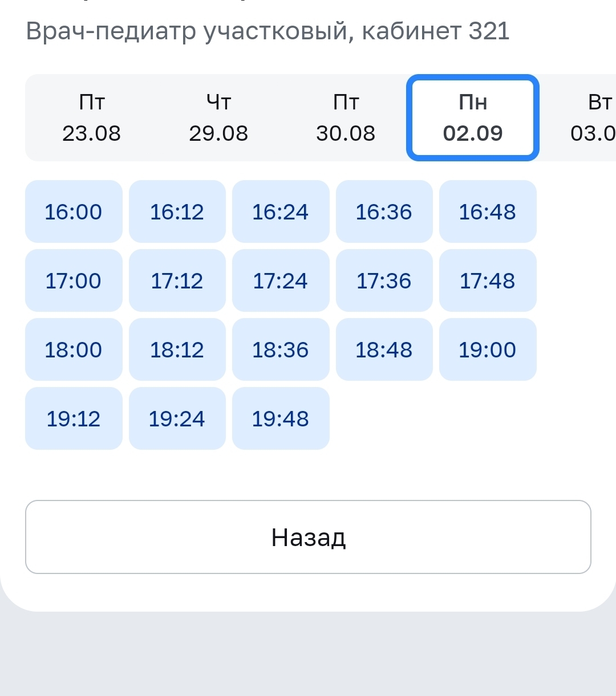Screen dimensions: 616x696
Task: Open the Tuesday 03.09 date tab
Action: tap(593, 118)
